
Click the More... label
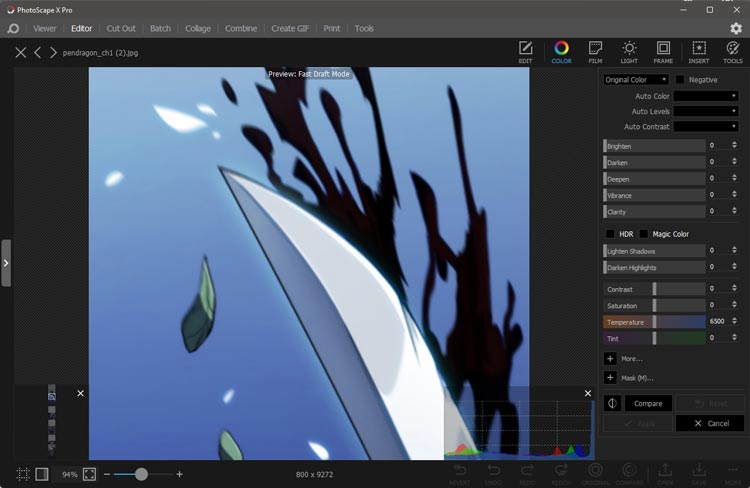click(631, 359)
